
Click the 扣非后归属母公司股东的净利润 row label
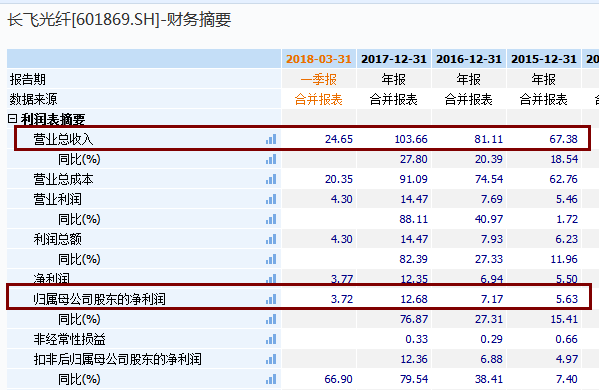point(118,359)
